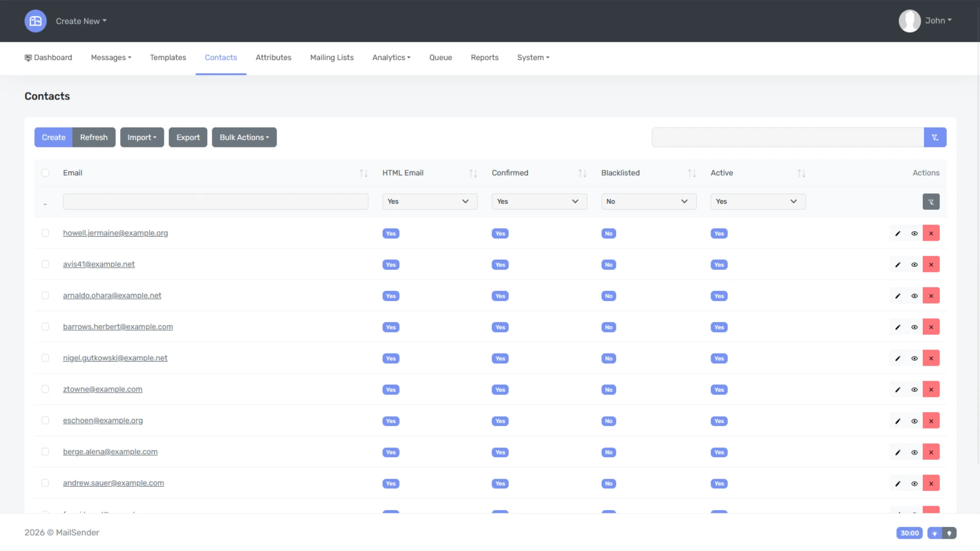The image size is (980, 551).
Task: Open the Blacklisted filter dropdown
Action: tap(649, 202)
